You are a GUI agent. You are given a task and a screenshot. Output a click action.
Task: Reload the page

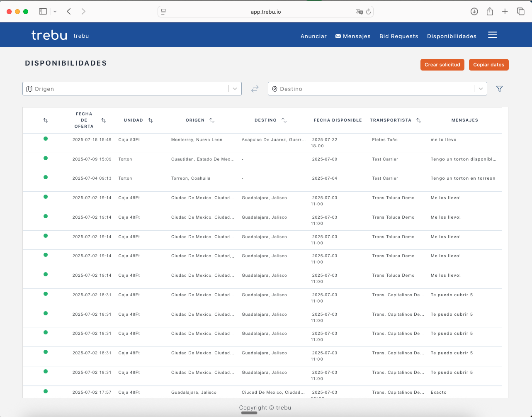368,12
